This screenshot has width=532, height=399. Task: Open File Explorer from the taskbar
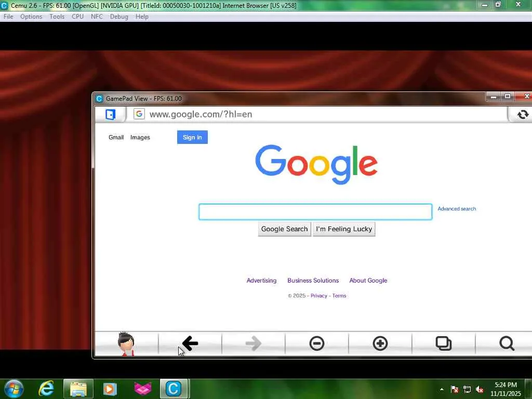click(x=78, y=389)
